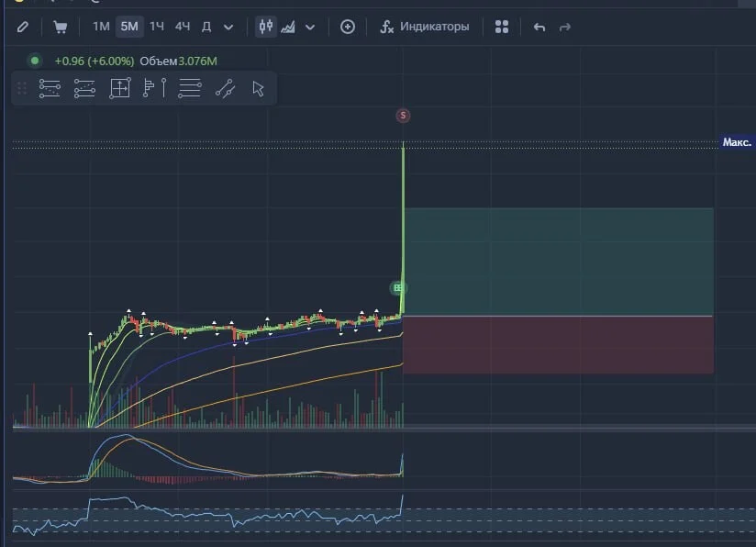Viewport: 756px width, 547px height.
Task: Set the timeframe to Д (daily)
Action: (206, 27)
